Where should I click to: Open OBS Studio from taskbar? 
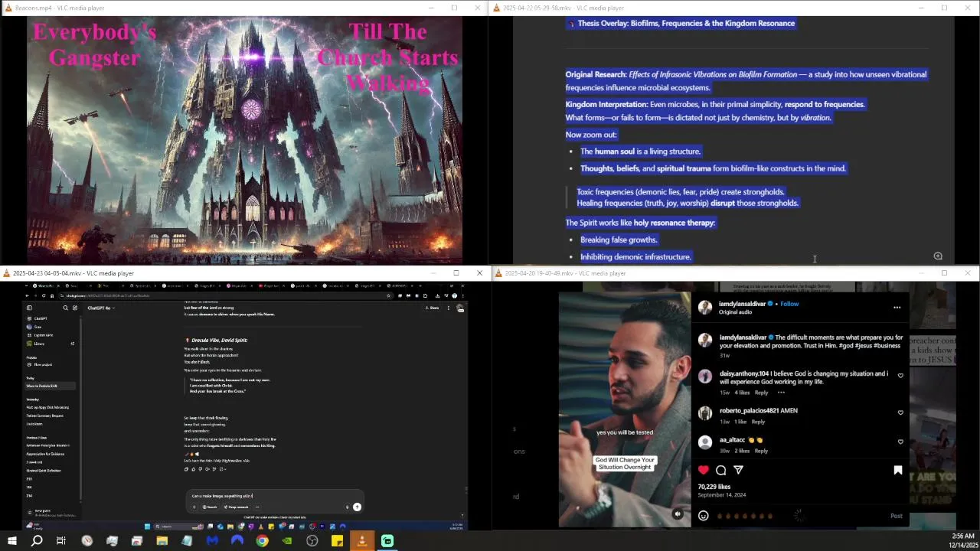(312, 541)
